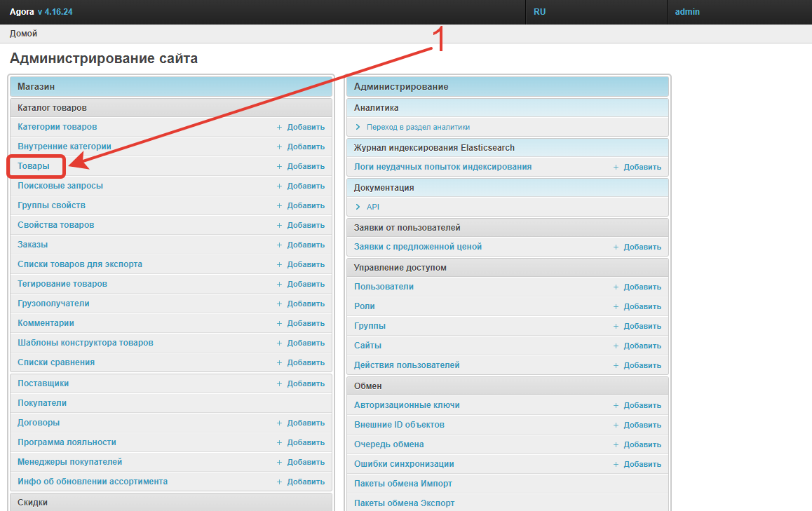This screenshot has width=812, height=511.
Task: Click the plus icon for Пользователи row
Action: (616, 287)
